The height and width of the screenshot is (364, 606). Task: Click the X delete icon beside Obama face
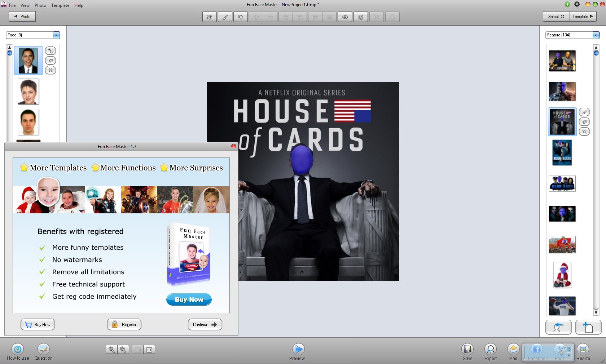[x=50, y=70]
